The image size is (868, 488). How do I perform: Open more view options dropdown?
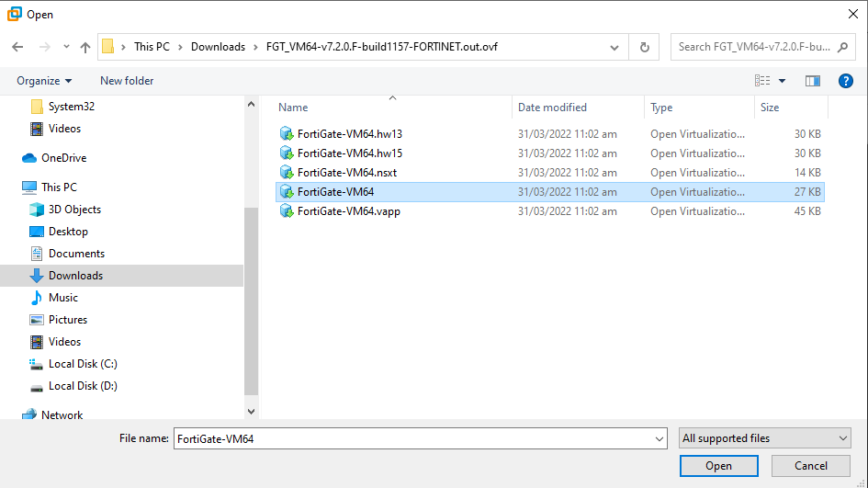(x=783, y=81)
